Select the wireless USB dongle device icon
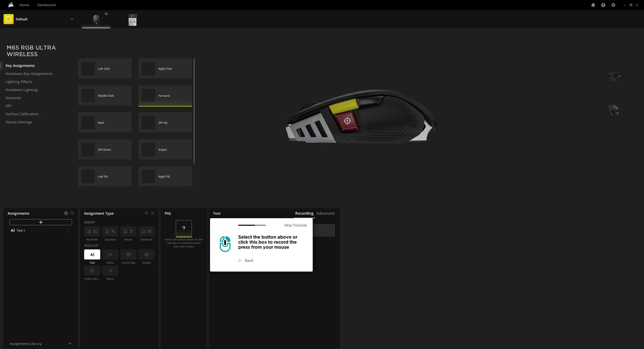This screenshot has height=349, width=644. point(132,20)
